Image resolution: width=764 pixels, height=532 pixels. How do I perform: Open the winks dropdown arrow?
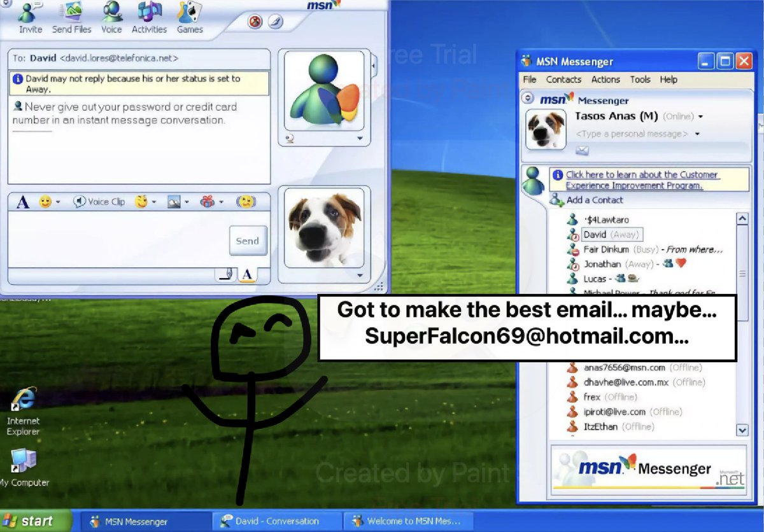(x=154, y=202)
